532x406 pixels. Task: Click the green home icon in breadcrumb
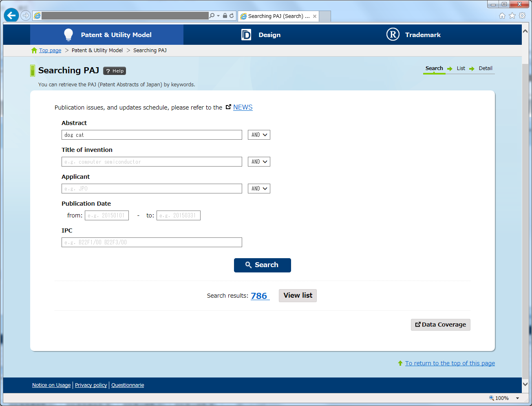point(34,50)
